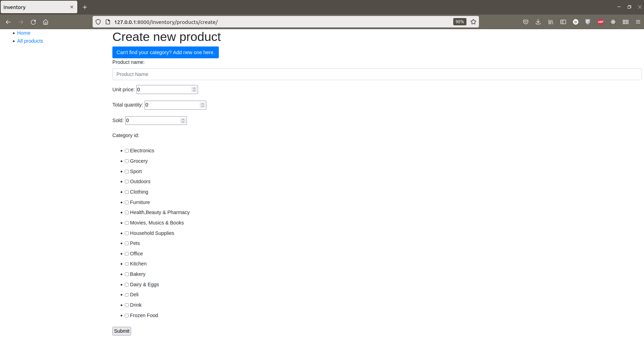Image resolution: width=644 pixels, height=340 pixels.
Task: Open browser home page icon
Action: 45,22
